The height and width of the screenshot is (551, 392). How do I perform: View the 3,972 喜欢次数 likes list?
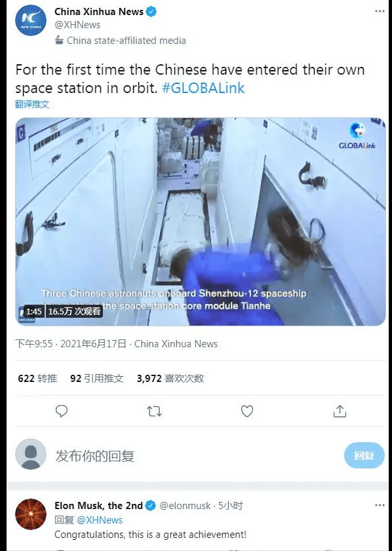pyautogui.click(x=170, y=379)
